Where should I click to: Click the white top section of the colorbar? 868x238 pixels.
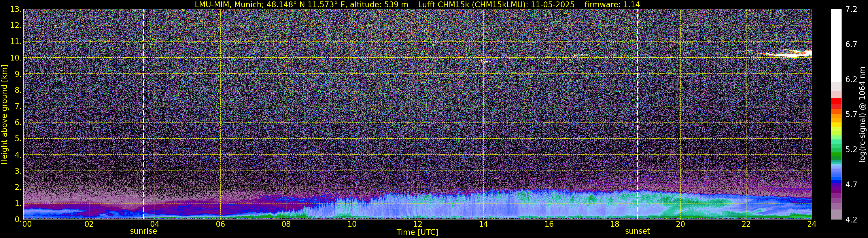(x=836, y=46)
